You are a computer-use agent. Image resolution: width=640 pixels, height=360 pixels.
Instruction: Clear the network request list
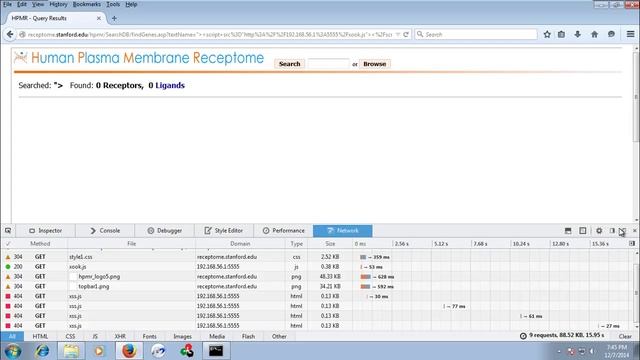point(625,336)
